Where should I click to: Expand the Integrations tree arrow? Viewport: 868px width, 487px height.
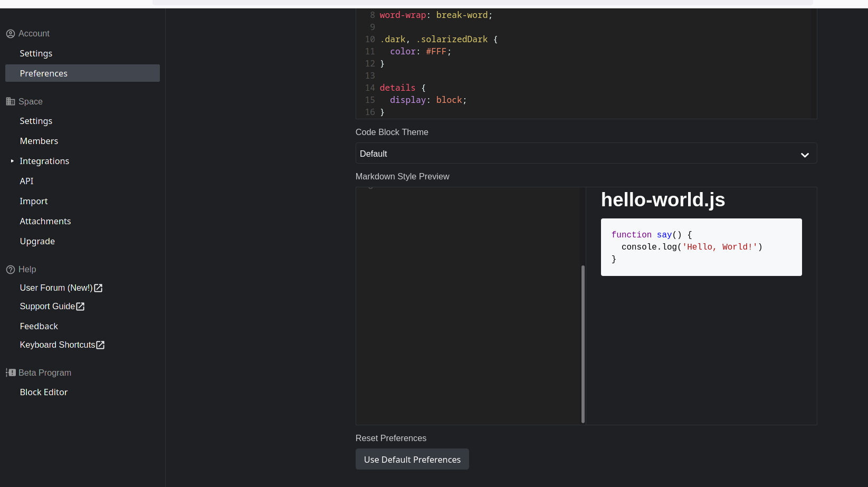click(12, 161)
